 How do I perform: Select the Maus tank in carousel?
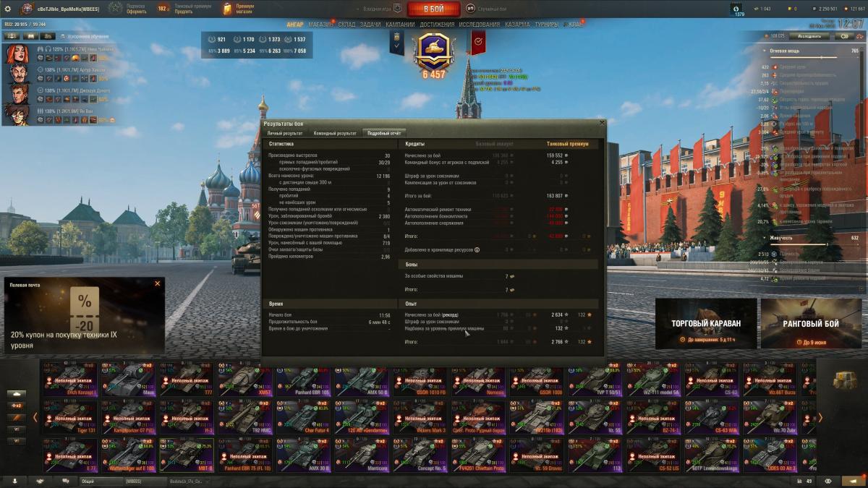coord(128,378)
